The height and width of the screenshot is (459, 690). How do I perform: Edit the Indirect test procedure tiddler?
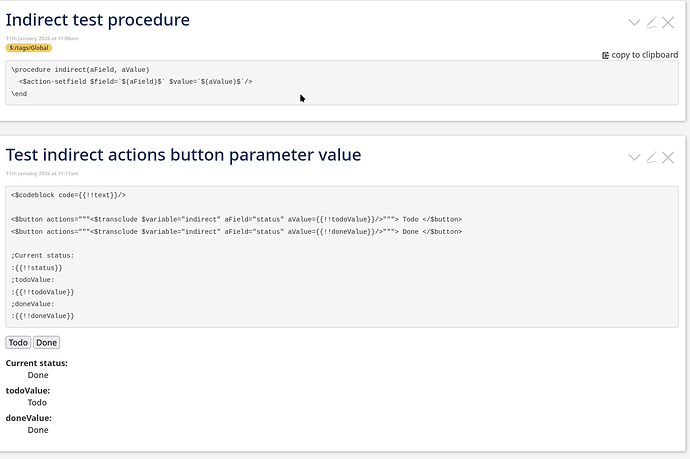tap(651, 22)
